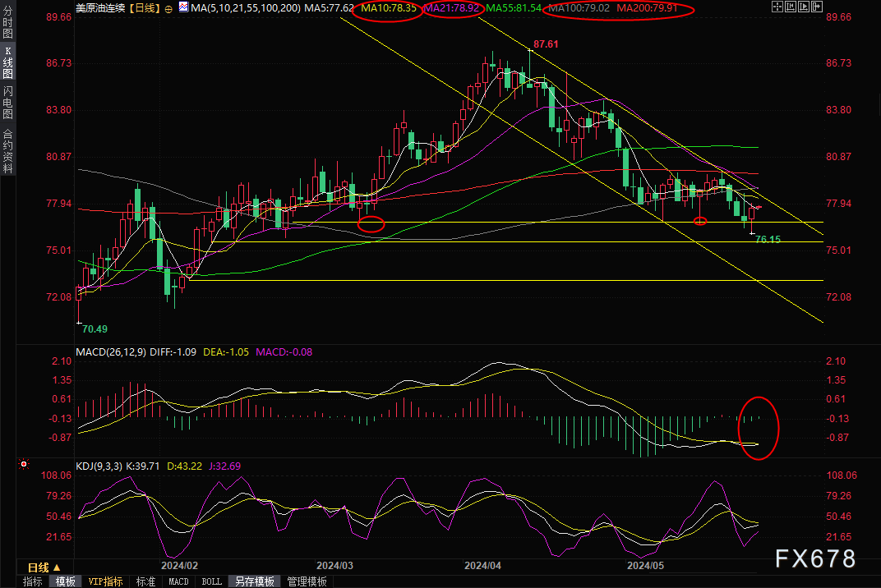Click the crosshair cursor icon at top right
The height and width of the screenshot is (588, 881).
778,7
